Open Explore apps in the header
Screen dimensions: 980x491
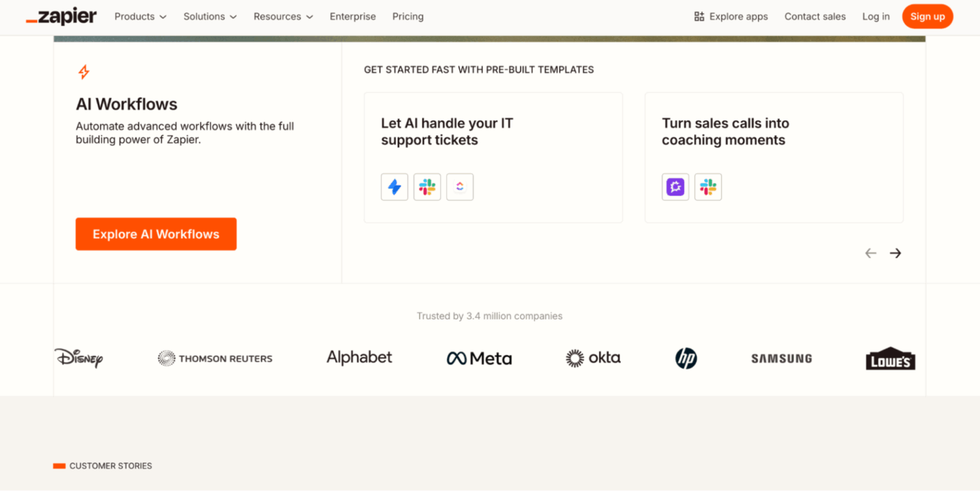click(731, 17)
